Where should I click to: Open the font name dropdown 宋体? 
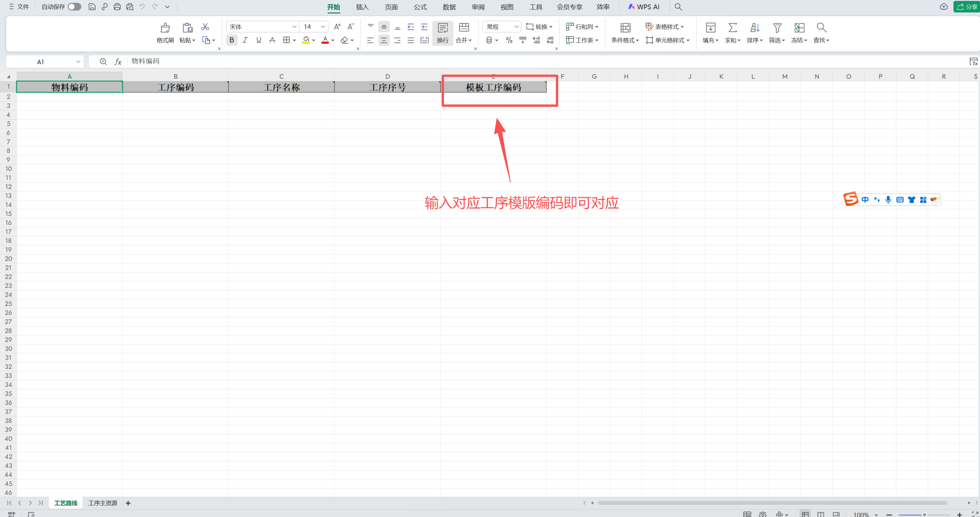[294, 27]
